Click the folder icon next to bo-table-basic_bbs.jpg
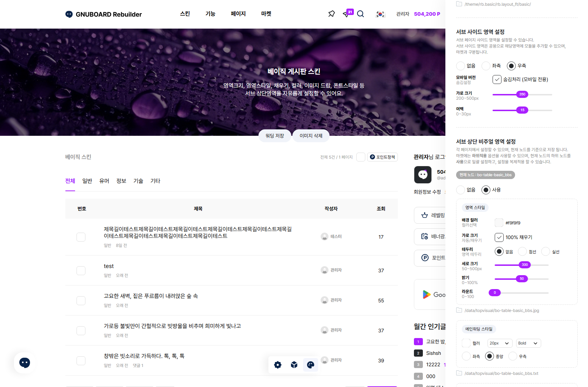Screen dimensions: 588x387 coord(459,310)
